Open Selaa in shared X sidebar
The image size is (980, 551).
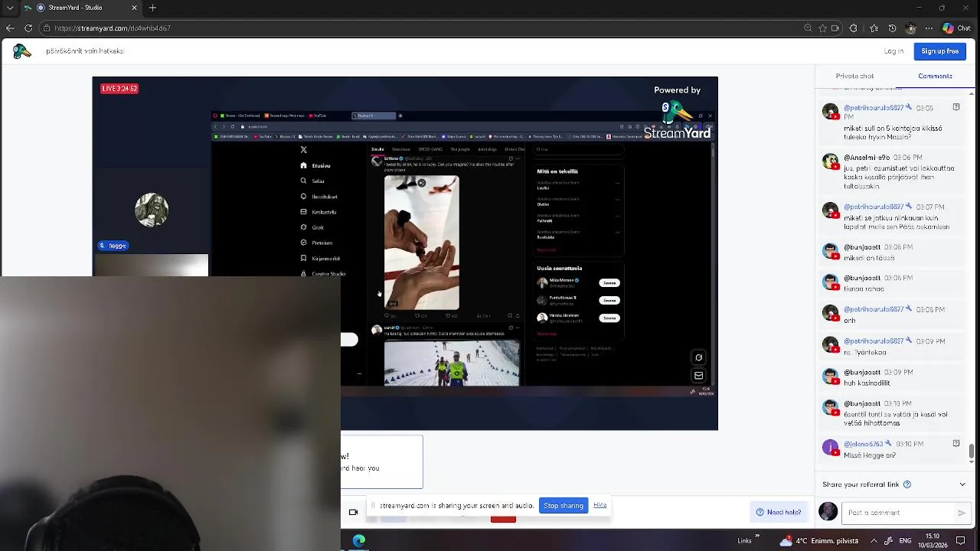pyautogui.click(x=313, y=181)
